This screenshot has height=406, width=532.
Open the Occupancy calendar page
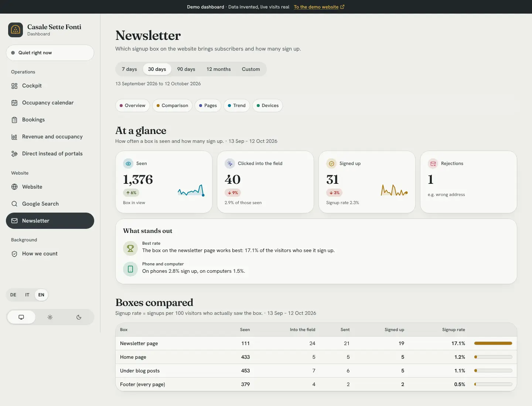point(50,103)
